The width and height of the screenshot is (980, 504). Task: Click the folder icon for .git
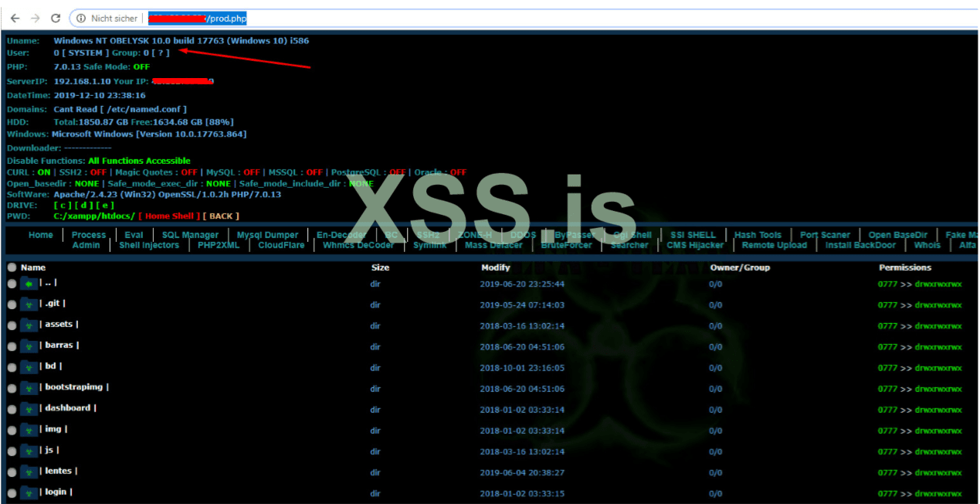pyautogui.click(x=29, y=305)
